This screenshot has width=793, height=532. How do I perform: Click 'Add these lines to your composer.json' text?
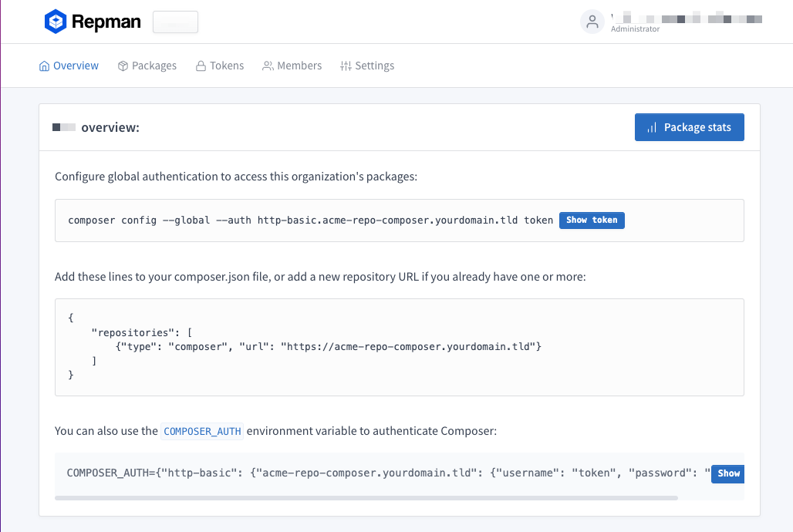[x=320, y=277]
